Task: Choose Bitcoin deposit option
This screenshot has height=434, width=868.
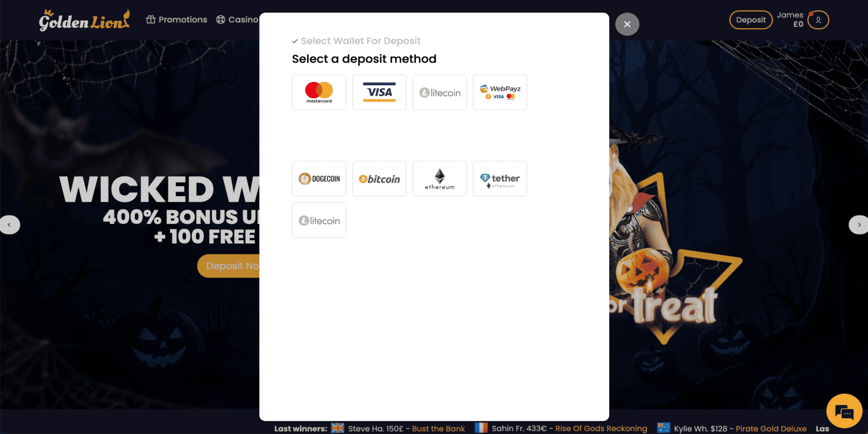Action: click(x=379, y=178)
